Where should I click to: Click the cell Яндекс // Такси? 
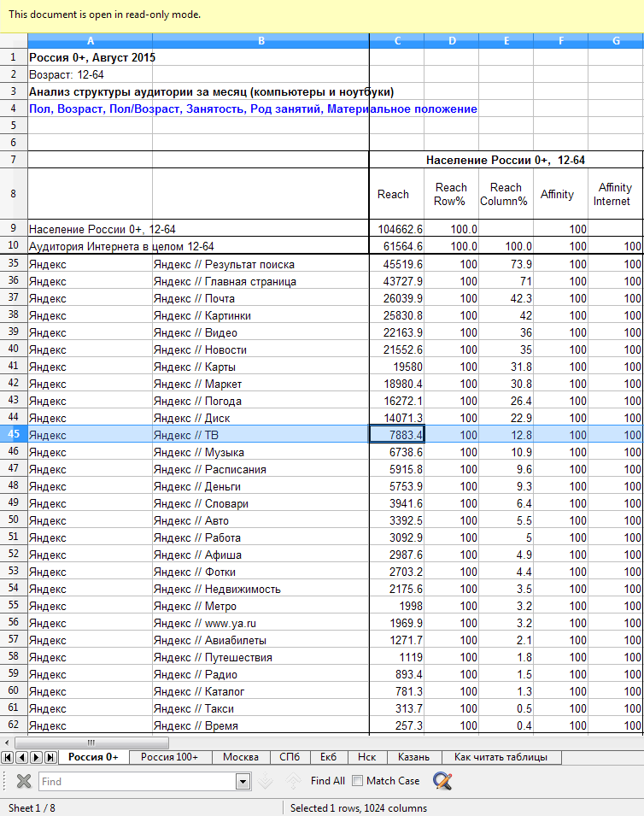(261, 708)
